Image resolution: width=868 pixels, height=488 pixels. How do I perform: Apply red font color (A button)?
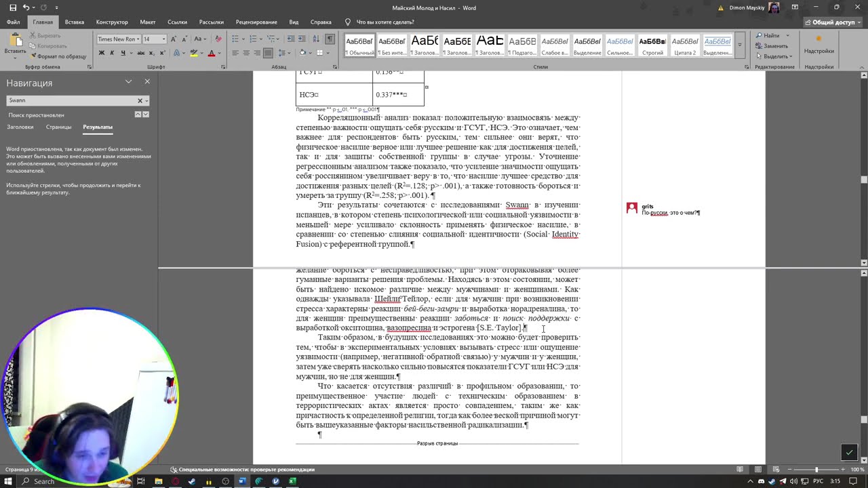pyautogui.click(x=211, y=53)
